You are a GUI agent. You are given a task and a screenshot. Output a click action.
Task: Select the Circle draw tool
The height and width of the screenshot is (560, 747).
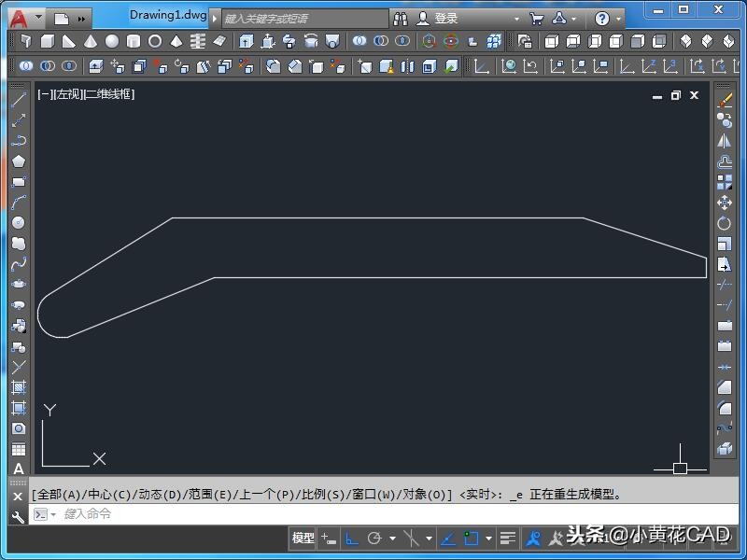18,223
